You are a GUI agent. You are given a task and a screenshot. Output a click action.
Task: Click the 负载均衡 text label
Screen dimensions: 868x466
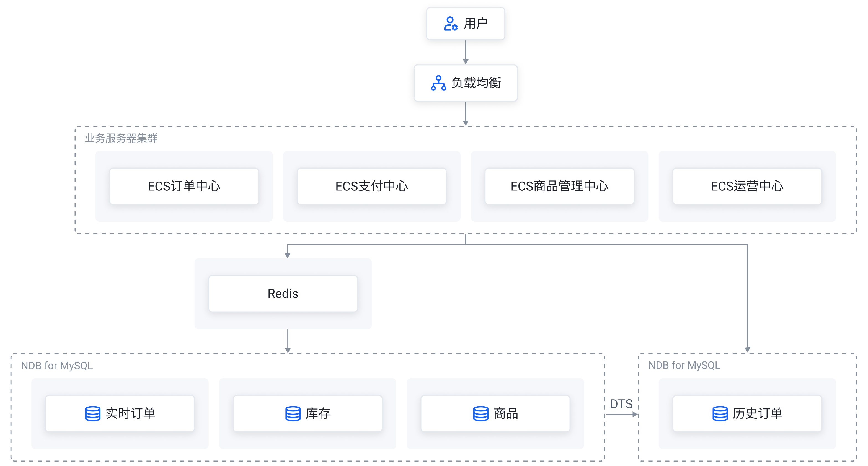tap(476, 83)
